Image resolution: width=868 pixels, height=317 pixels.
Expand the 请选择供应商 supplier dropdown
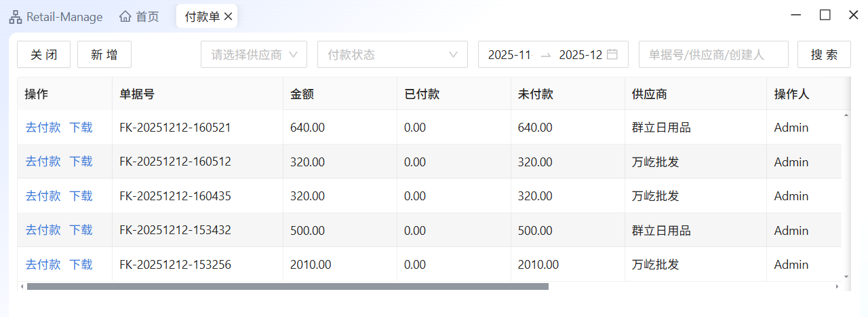[254, 55]
